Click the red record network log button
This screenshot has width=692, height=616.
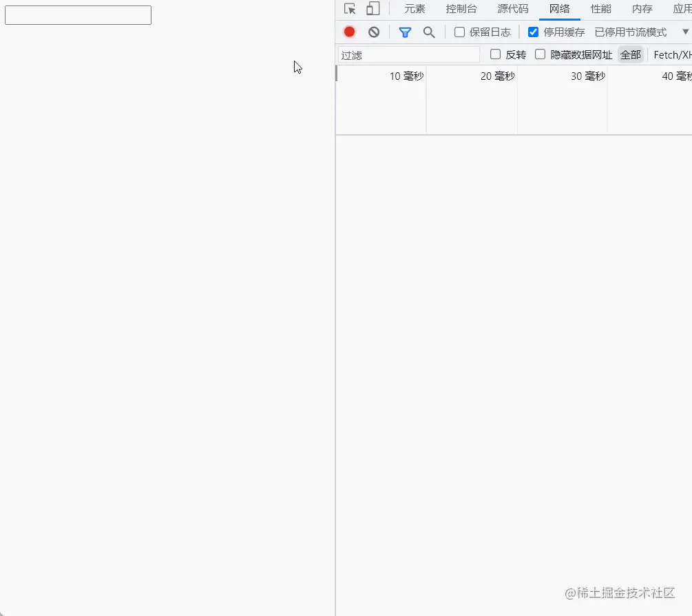[x=349, y=32]
